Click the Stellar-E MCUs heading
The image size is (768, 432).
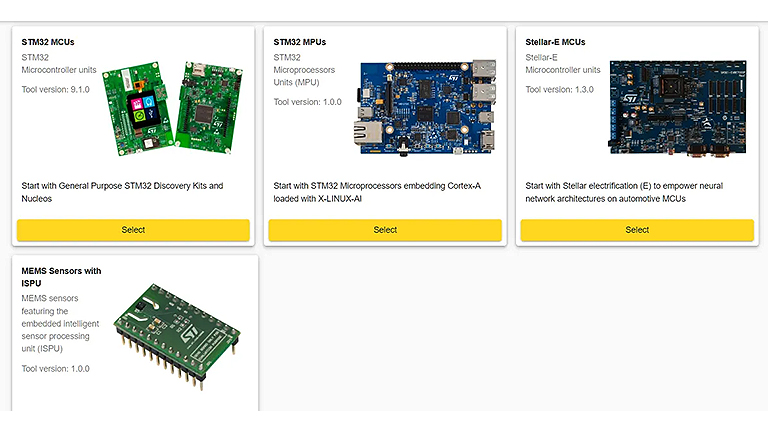point(555,42)
